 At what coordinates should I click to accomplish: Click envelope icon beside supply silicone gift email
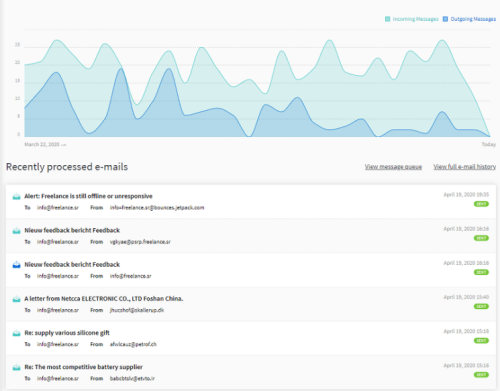coord(16,333)
